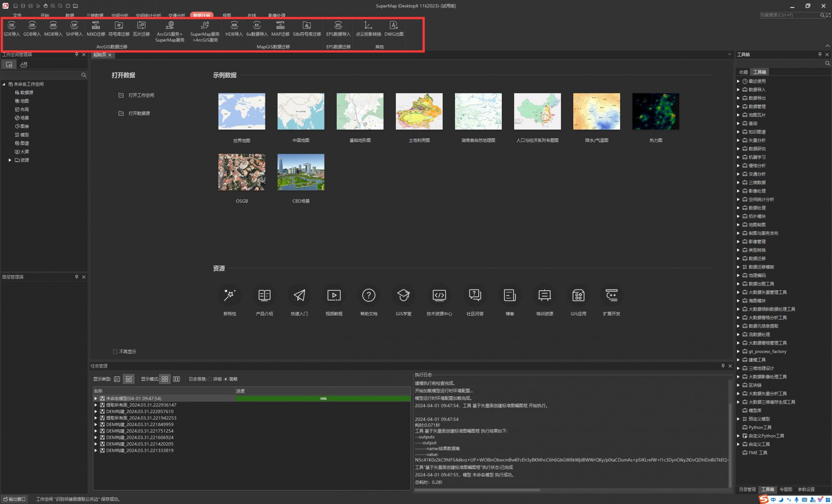Click the vertical scrollbar in 执行日志
This screenshot has height=504, width=832.
coord(730,444)
